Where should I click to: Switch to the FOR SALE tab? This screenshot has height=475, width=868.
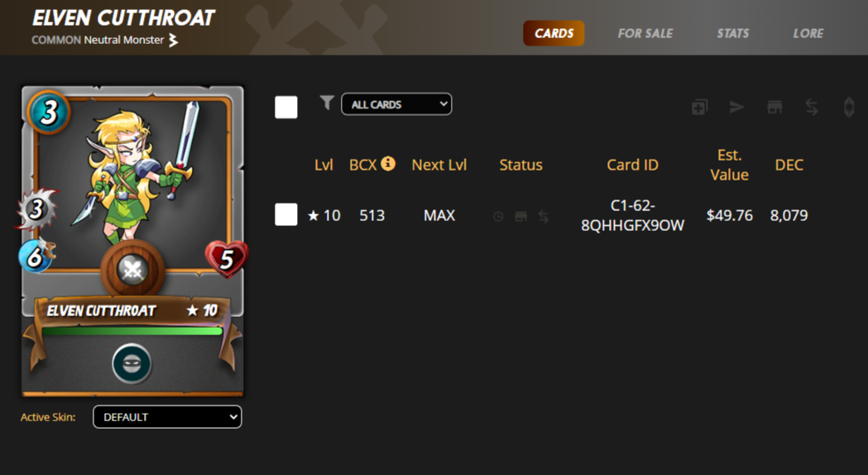pyautogui.click(x=645, y=33)
